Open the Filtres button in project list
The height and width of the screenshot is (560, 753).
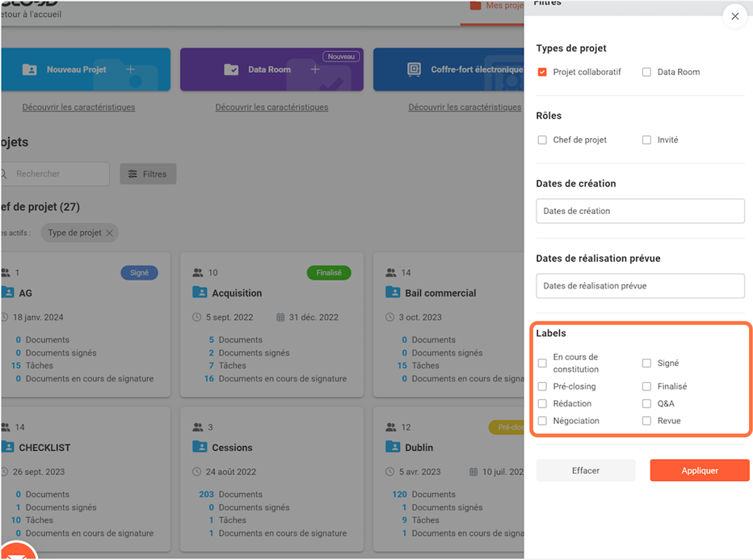pos(148,174)
